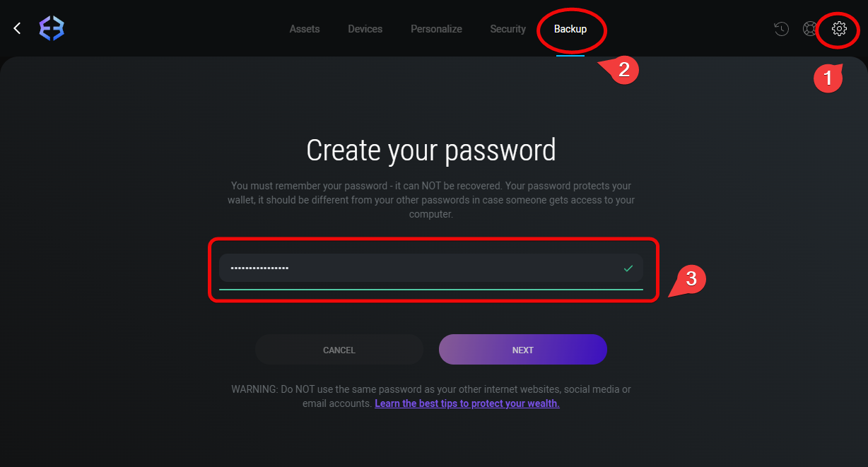This screenshot has width=868, height=467.
Task: Switch to the Devices tab
Action: pos(365,29)
